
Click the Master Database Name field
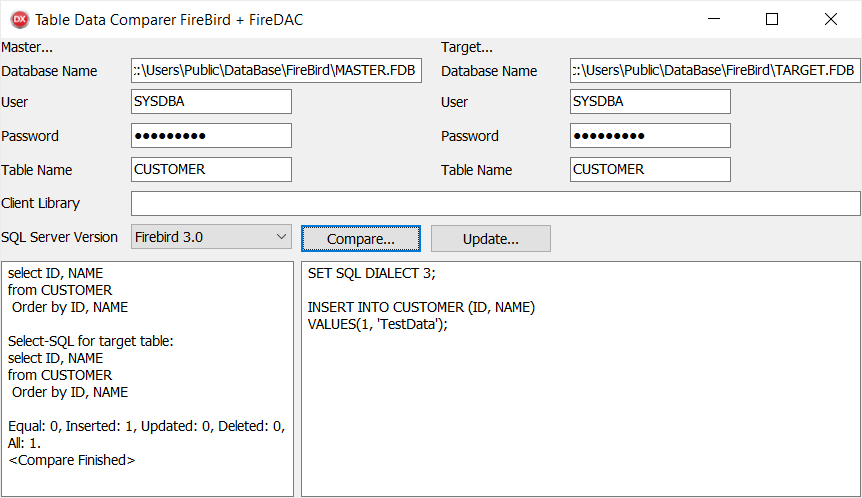point(276,70)
